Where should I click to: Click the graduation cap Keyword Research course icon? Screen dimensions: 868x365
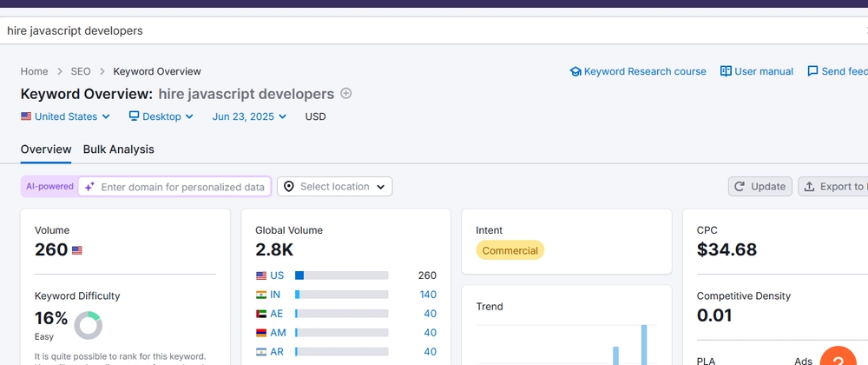575,71
